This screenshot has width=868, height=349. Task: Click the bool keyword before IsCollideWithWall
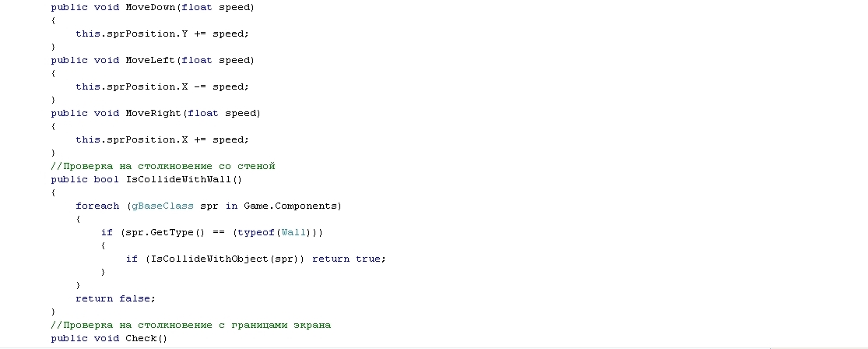coord(107,179)
